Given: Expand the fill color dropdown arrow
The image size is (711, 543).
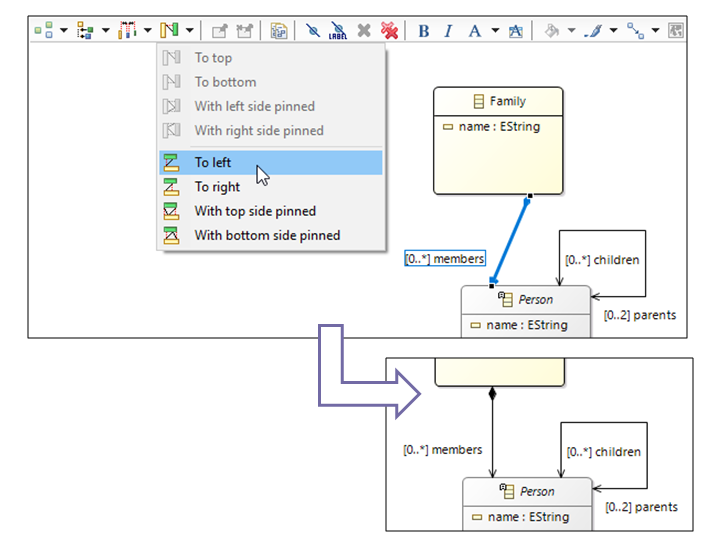Looking at the screenshot, I should tap(571, 31).
